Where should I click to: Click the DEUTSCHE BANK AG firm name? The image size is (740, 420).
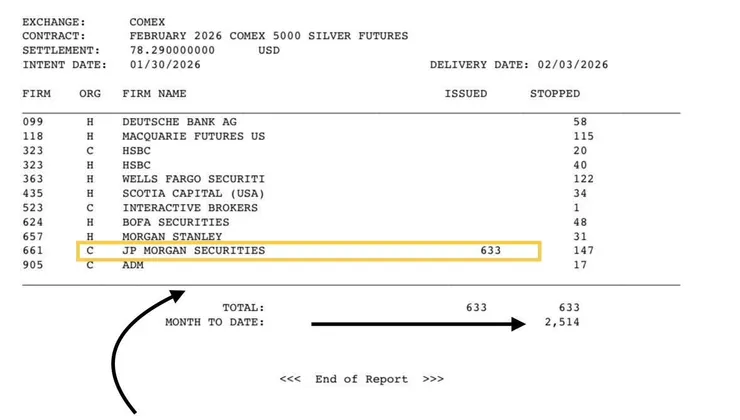point(172,121)
